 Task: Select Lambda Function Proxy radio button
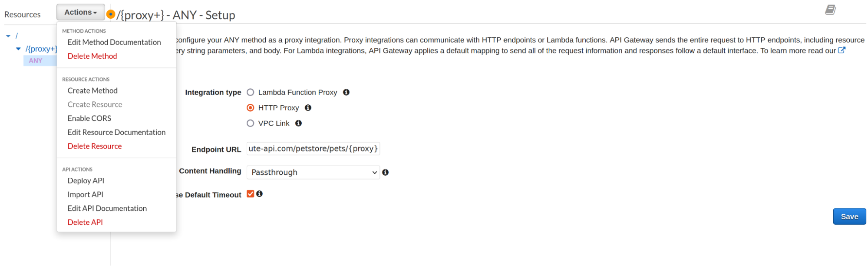click(251, 92)
